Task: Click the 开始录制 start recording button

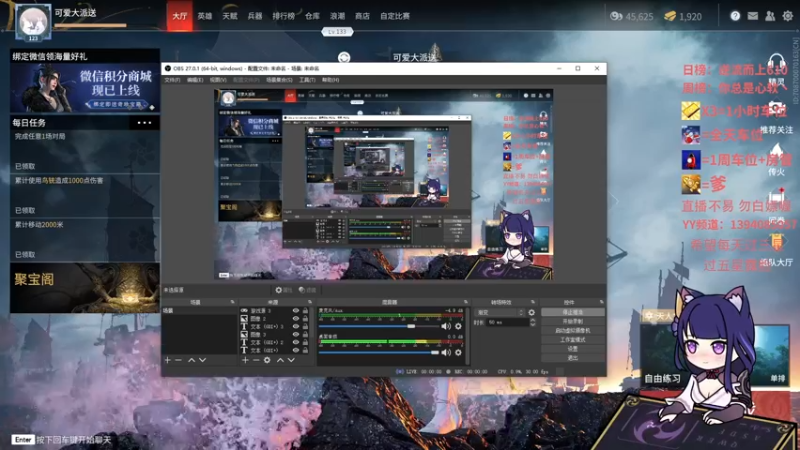Action: coord(572,321)
